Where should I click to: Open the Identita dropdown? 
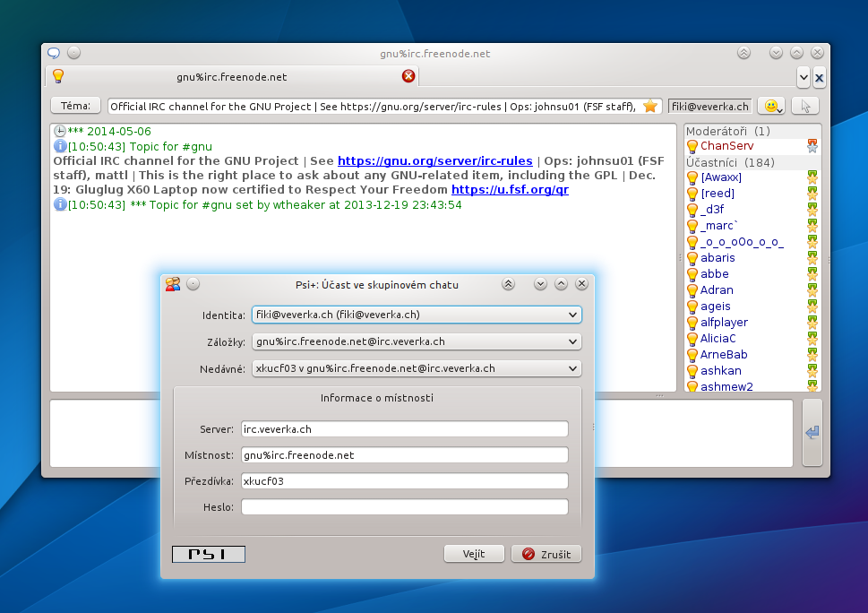click(417, 315)
